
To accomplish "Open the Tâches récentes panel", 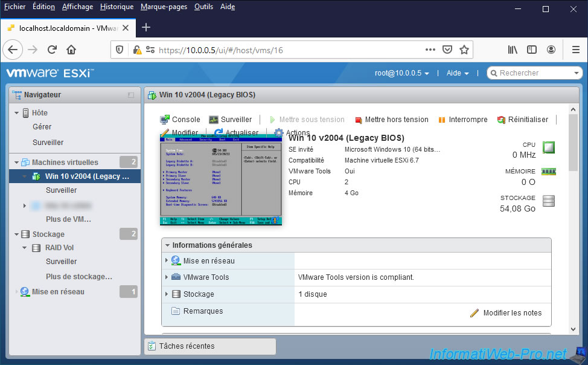I will tap(210, 346).
